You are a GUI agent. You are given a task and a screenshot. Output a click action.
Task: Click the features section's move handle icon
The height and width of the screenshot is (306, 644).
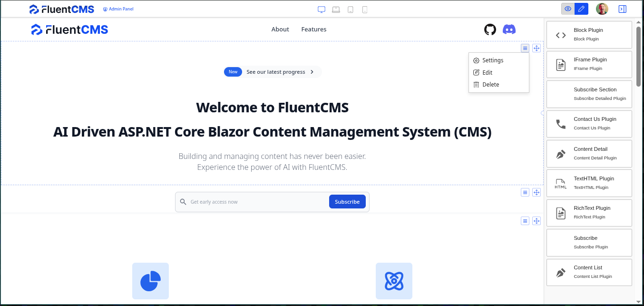[537, 221]
